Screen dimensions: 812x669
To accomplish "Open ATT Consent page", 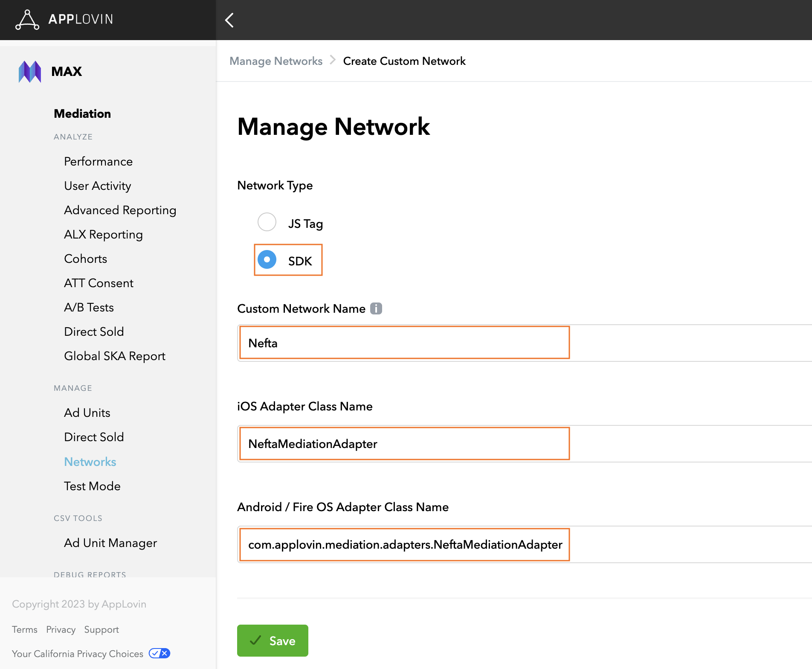I will 99,283.
